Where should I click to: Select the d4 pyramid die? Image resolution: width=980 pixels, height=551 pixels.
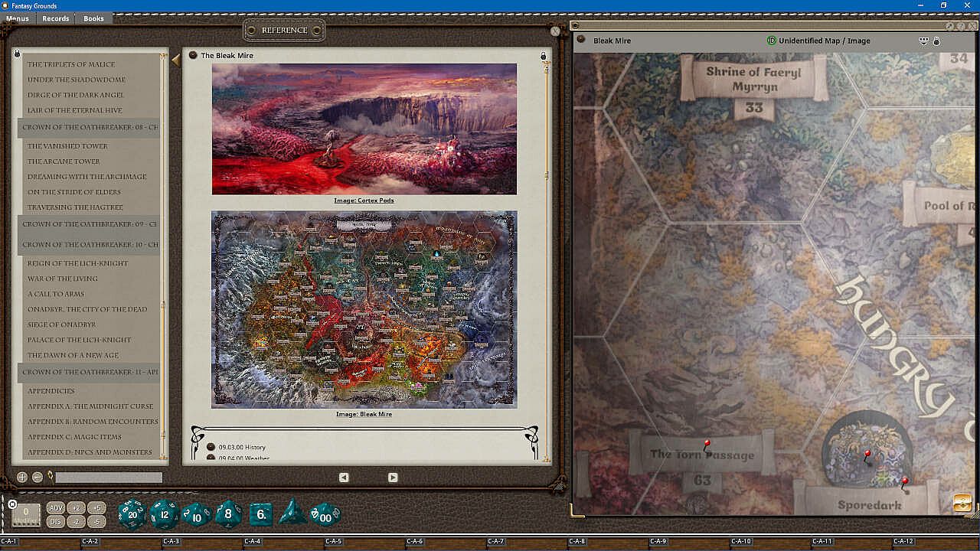(x=292, y=512)
